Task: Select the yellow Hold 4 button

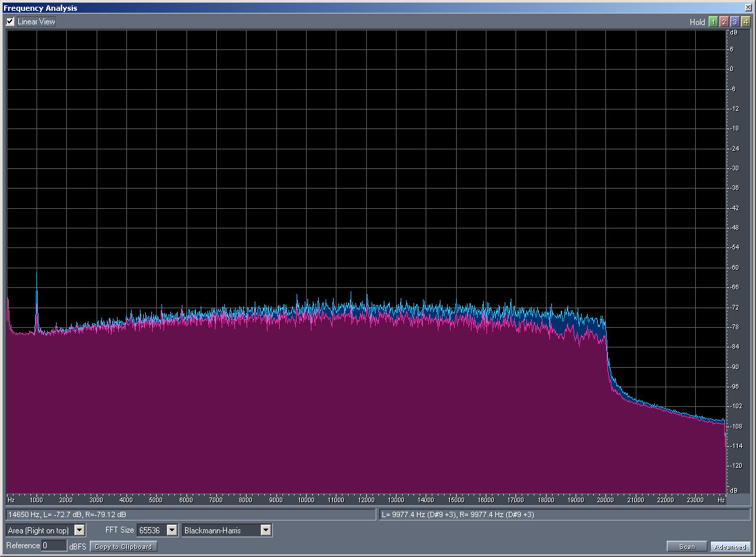Action: tap(746, 22)
